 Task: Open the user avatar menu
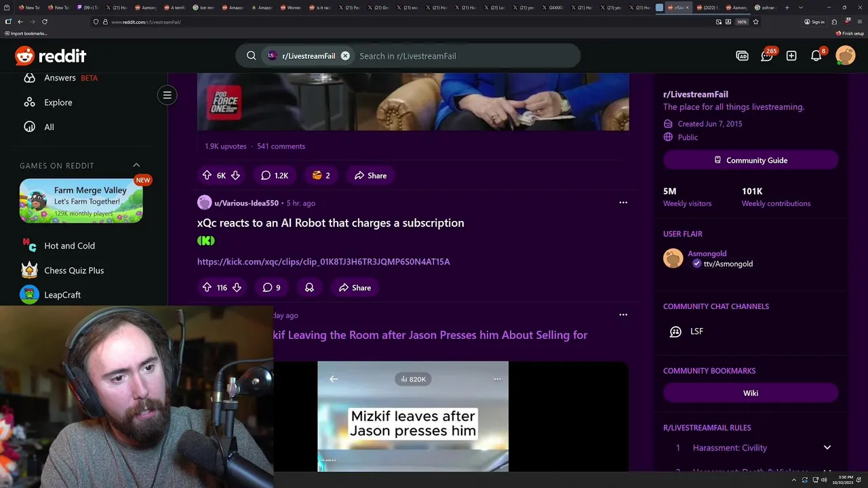point(845,56)
